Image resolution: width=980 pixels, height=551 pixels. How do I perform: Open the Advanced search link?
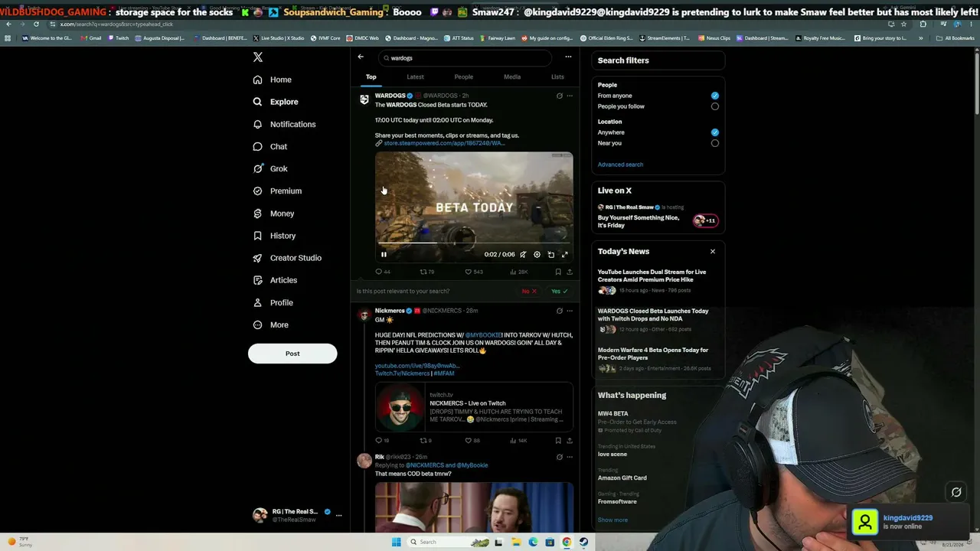[x=620, y=165]
